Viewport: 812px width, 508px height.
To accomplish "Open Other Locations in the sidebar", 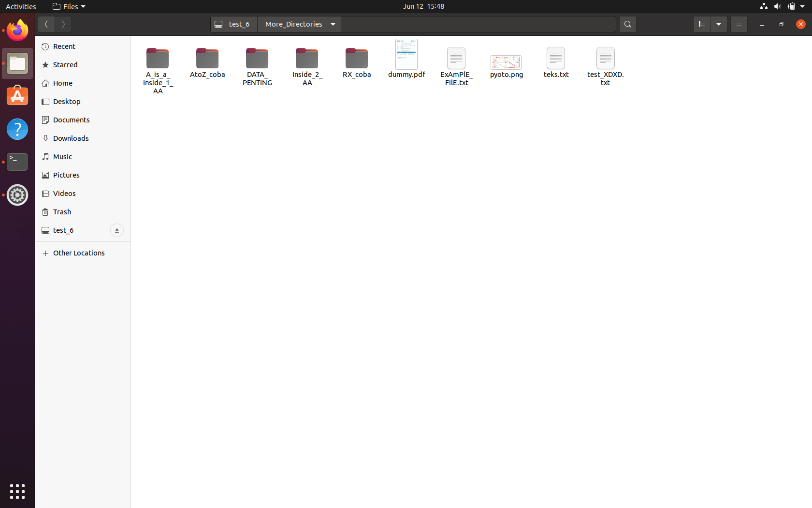I will tap(79, 253).
